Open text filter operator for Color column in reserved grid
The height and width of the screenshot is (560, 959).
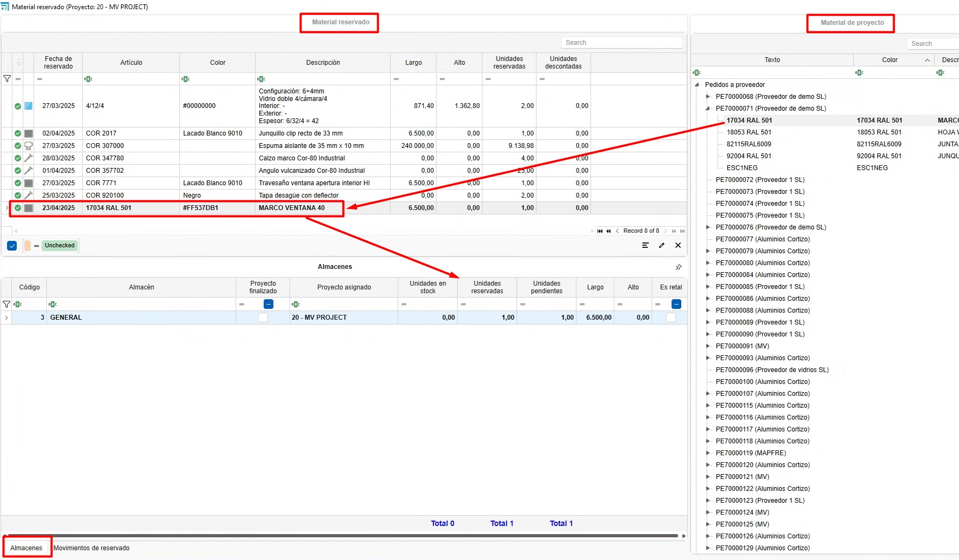tap(185, 79)
